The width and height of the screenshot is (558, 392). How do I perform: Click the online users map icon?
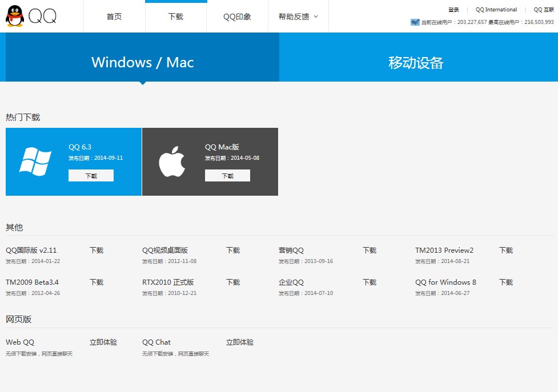click(x=415, y=22)
